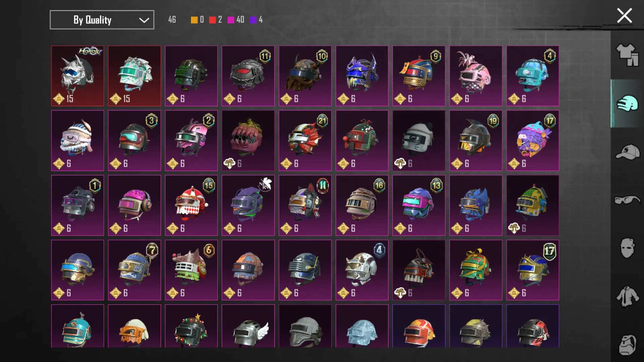Select the helmet category in sidebar
Viewport: 644px width, 362px height.
coord(627,103)
